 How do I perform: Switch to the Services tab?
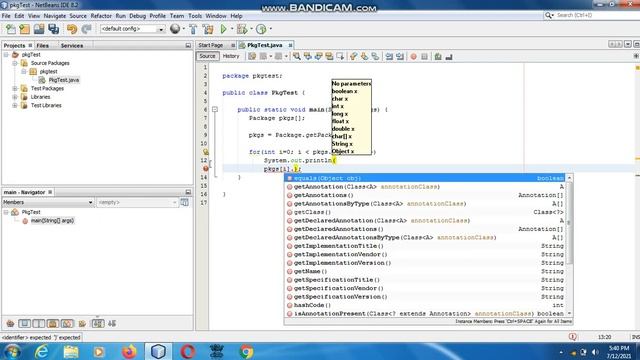(72, 46)
